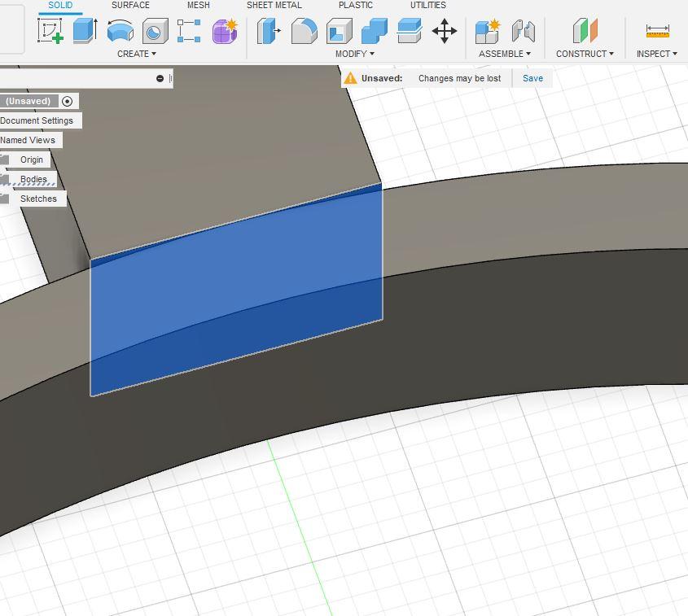Click the Hole tool icon
The width and height of the screenshot is (688, 616).
click(x=155, y=32)
